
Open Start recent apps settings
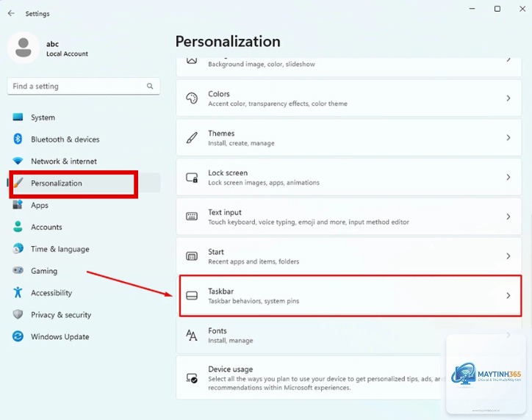click(349, 256)
